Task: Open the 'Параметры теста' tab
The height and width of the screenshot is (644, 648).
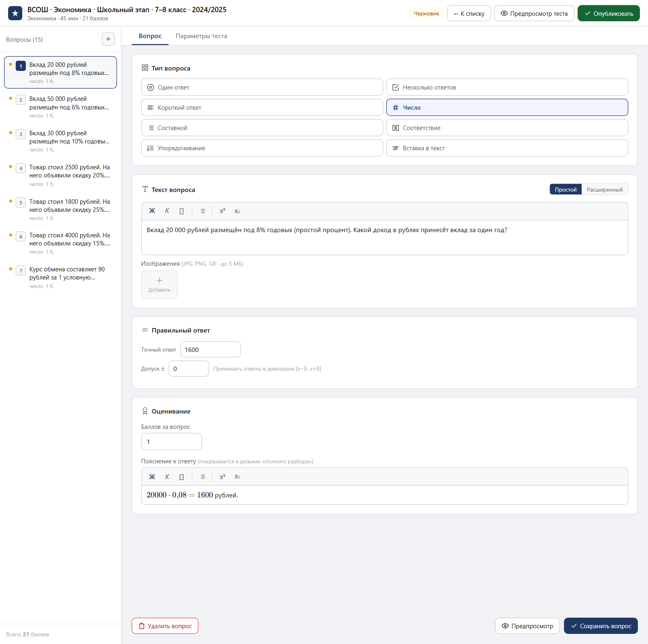Action: 201,36
